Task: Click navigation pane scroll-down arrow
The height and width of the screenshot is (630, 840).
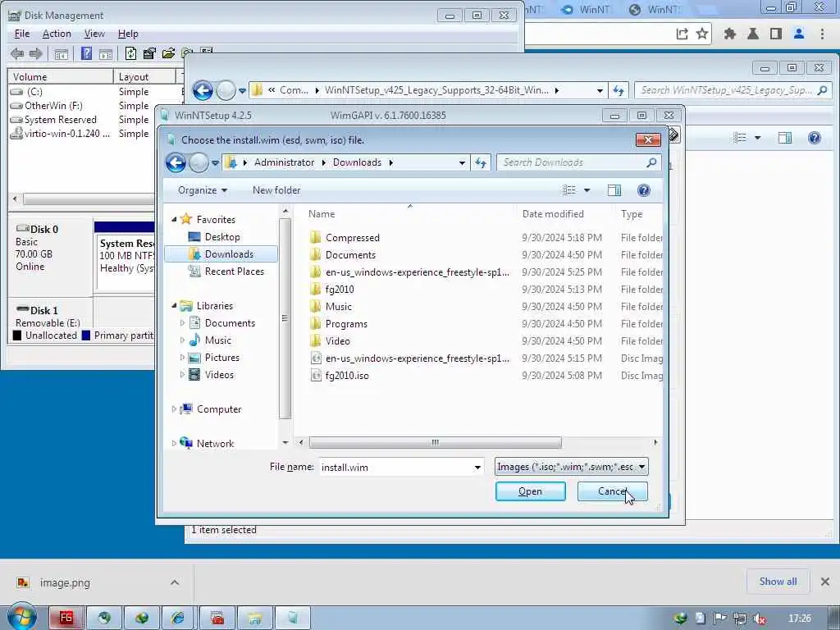Action: (x=285, y=442)
